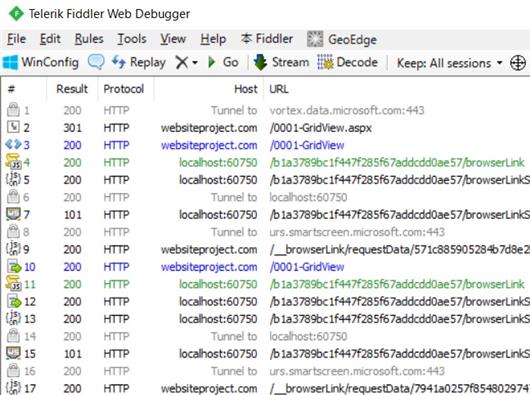Open the Edit menu
530x395 pixels.
[x=50, y=39]
